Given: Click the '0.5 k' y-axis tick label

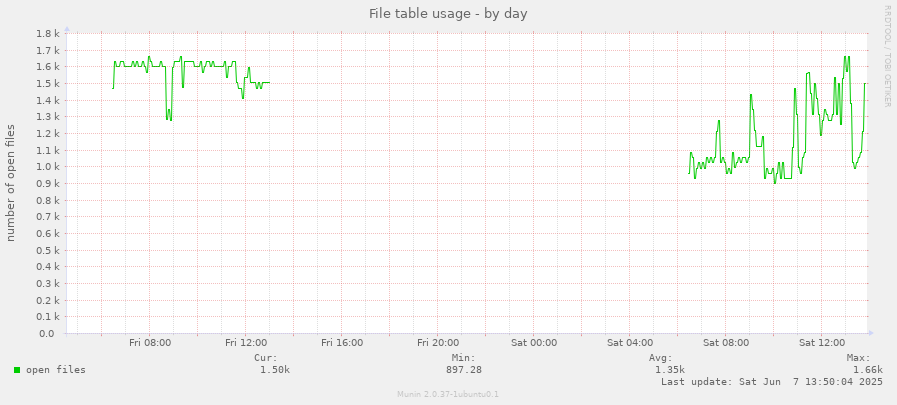Looking at the screenshot, I should 49,251.
